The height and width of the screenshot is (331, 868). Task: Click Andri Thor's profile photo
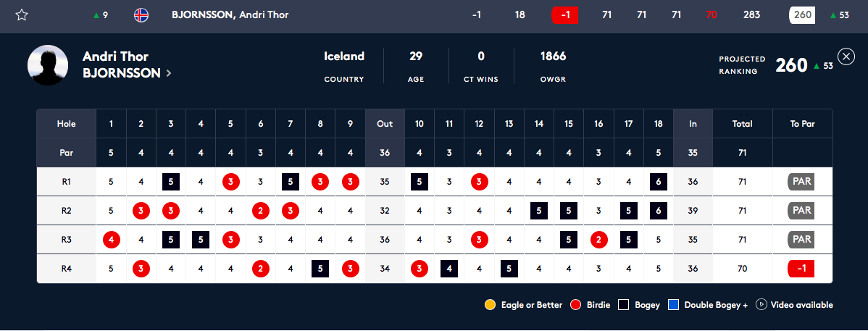[48, 65]
